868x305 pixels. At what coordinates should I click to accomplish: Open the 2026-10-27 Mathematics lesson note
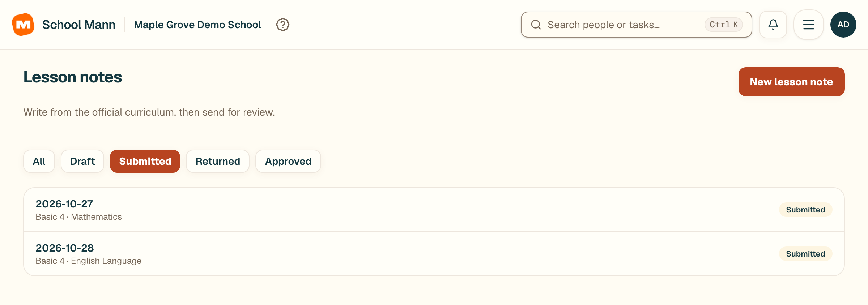point(434,210)
